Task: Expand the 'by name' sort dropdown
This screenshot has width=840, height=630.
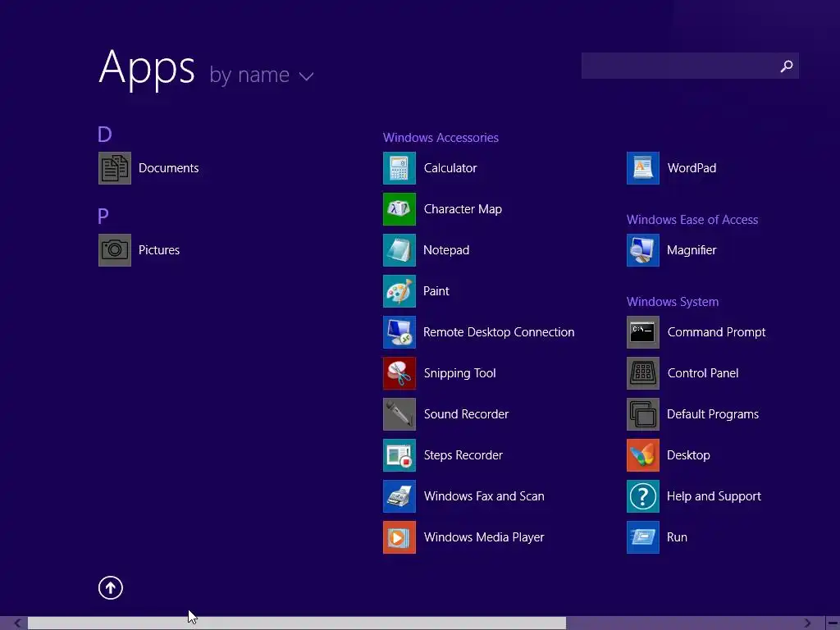Action: click(262, 75)
